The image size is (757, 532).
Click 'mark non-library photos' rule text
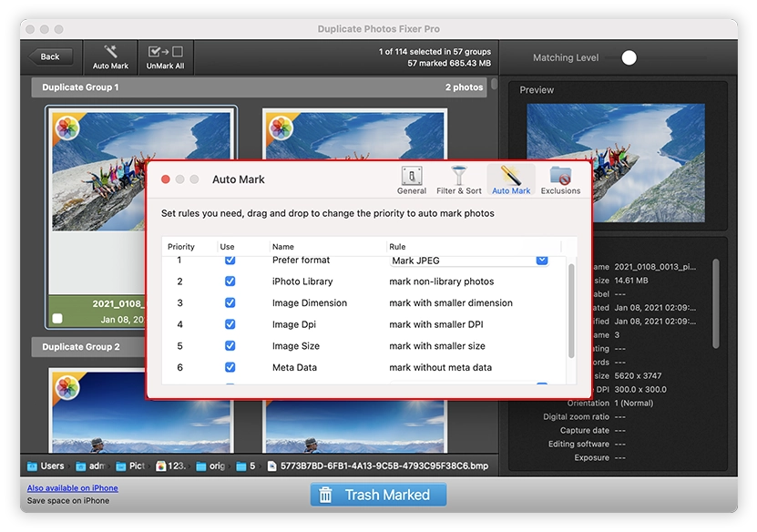[441, 281]
